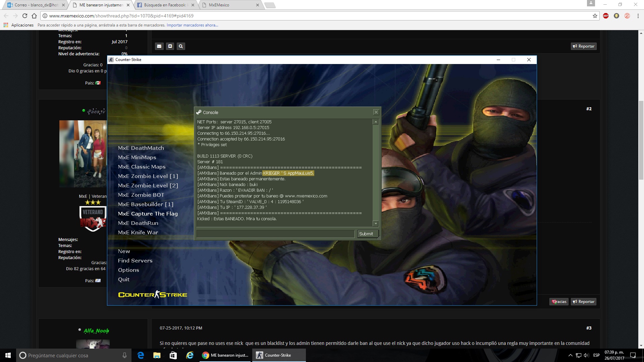Close the ME banearon injustamente tab
Viewport: 644px width, 362px height.
tap(128, 5)
